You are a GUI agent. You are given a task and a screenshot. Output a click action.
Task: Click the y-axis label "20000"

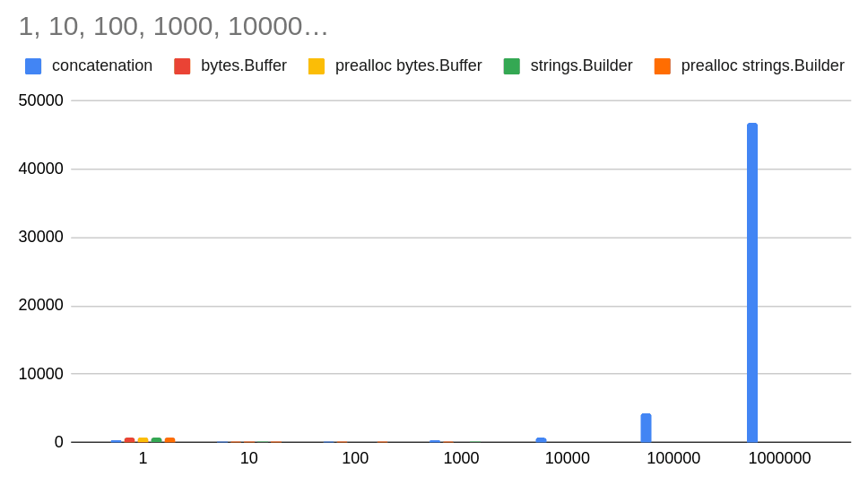pyautogui.click(x=41, y=306)
